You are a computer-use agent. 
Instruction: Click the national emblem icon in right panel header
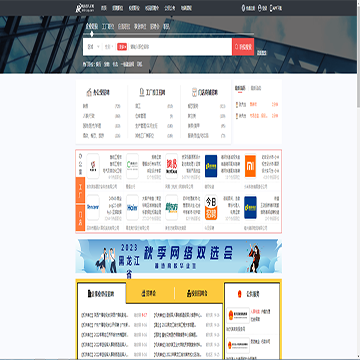(x=239, y=294)
